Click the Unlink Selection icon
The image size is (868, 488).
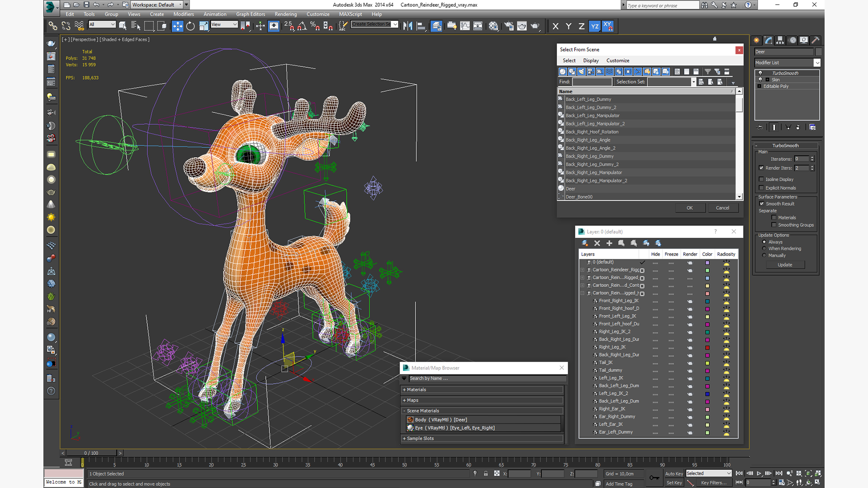tap(66, 26)
